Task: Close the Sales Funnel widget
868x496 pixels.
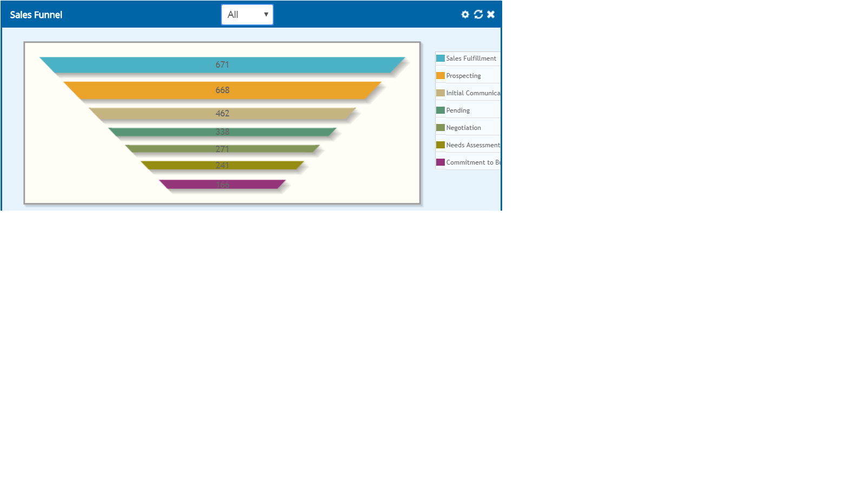Action: 491,15
